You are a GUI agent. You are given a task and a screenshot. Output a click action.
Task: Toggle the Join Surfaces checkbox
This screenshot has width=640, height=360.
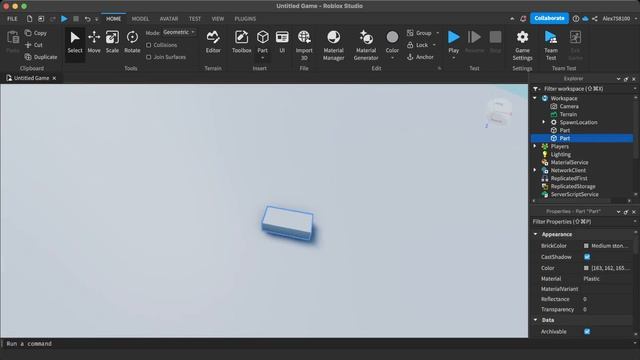pyautogui.click(x=149, y=57)
